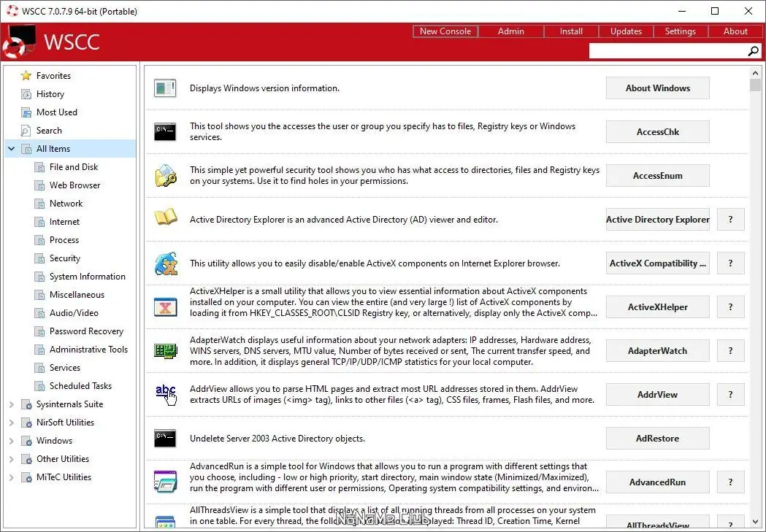Open the Admin menu

511,31
